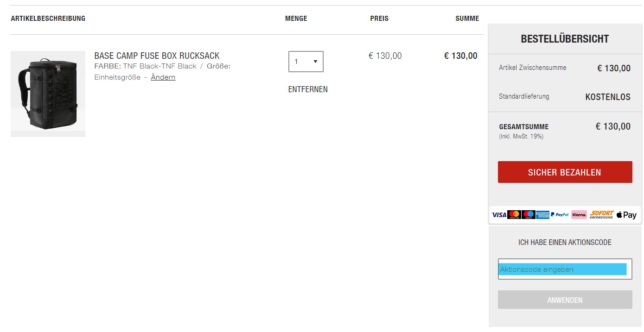The height and width of the screenshot is (332, 644).
Task: Click the Visa payment icon
Action: tap(499, 215)
